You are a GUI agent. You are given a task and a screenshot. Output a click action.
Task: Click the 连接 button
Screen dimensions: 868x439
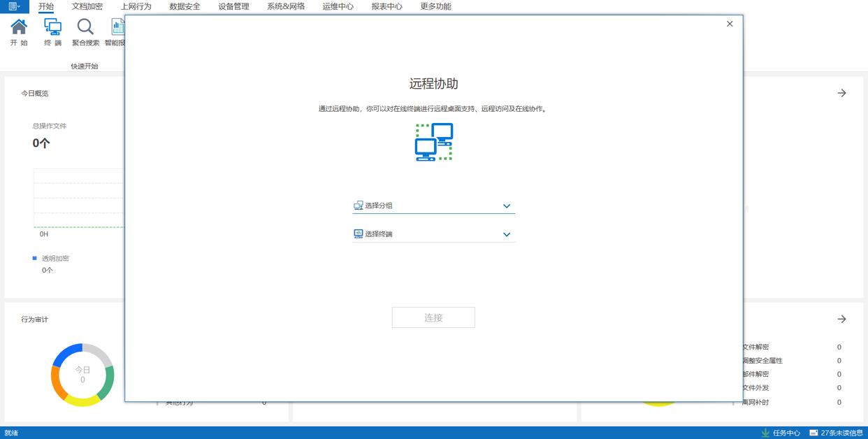click(433, 317)
